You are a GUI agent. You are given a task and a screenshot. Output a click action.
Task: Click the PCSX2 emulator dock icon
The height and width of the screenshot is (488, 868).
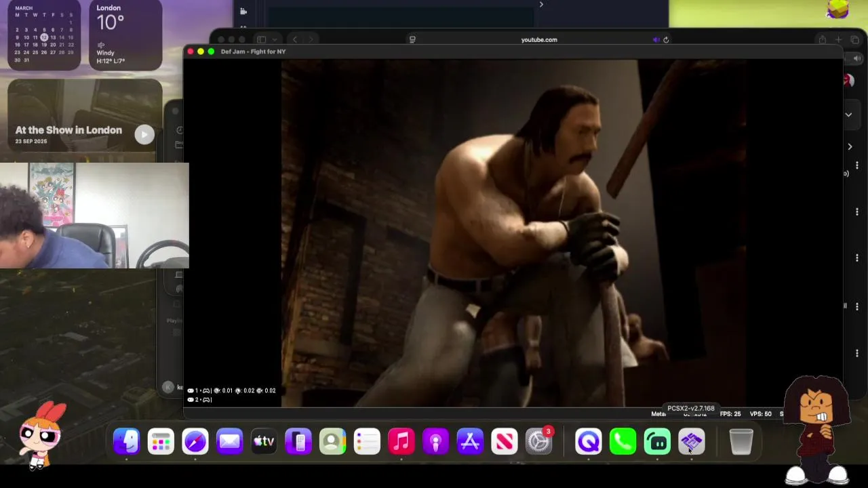tap(691, 442)
